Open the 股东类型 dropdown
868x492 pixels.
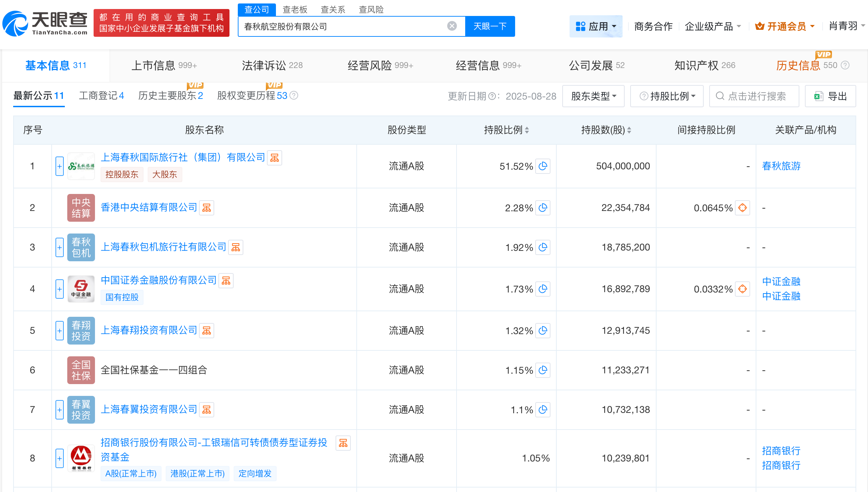click(593, 96)
